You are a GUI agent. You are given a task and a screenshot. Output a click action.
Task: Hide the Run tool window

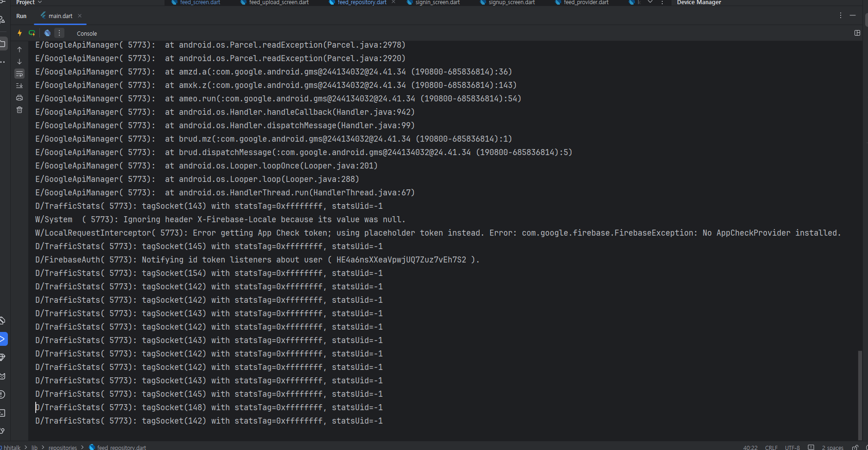pos(853,15)
